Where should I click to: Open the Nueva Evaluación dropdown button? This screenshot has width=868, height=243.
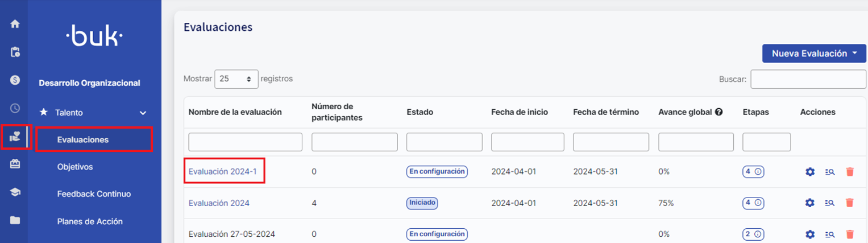(813, 53)
